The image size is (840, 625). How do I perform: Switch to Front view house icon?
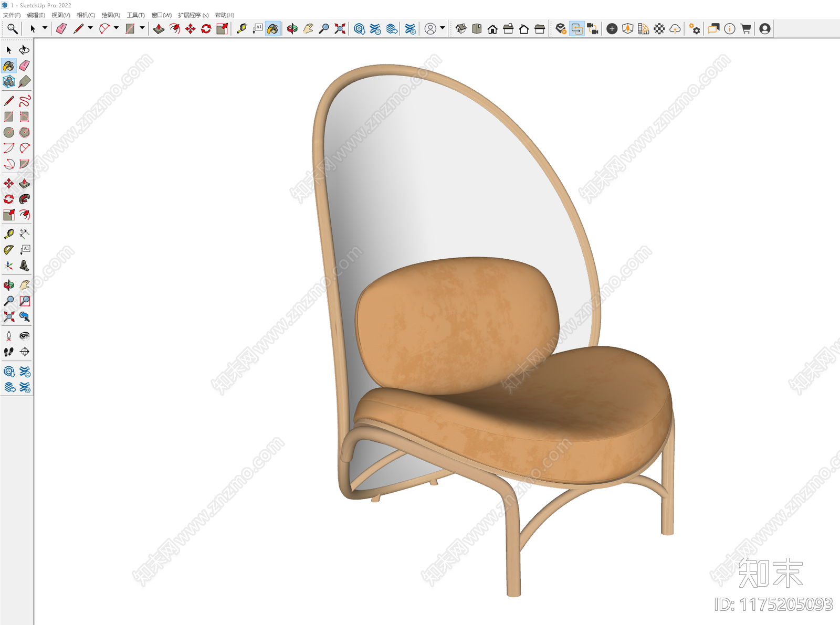pyautogui.click(x=492, y=29)
